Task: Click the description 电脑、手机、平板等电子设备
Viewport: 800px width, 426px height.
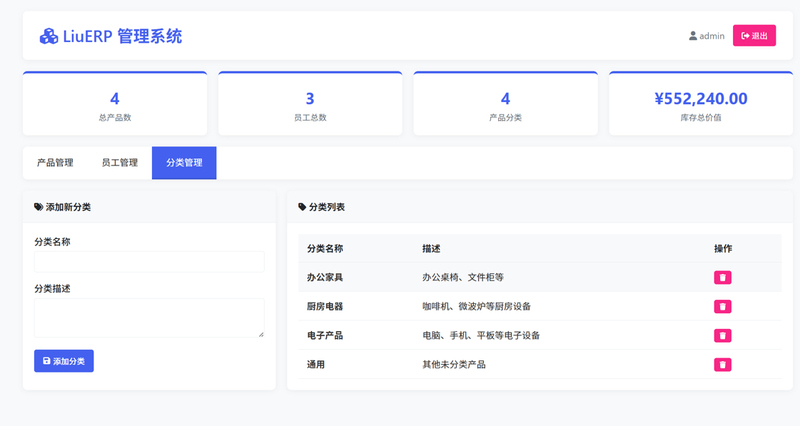Action: point(481,335)
